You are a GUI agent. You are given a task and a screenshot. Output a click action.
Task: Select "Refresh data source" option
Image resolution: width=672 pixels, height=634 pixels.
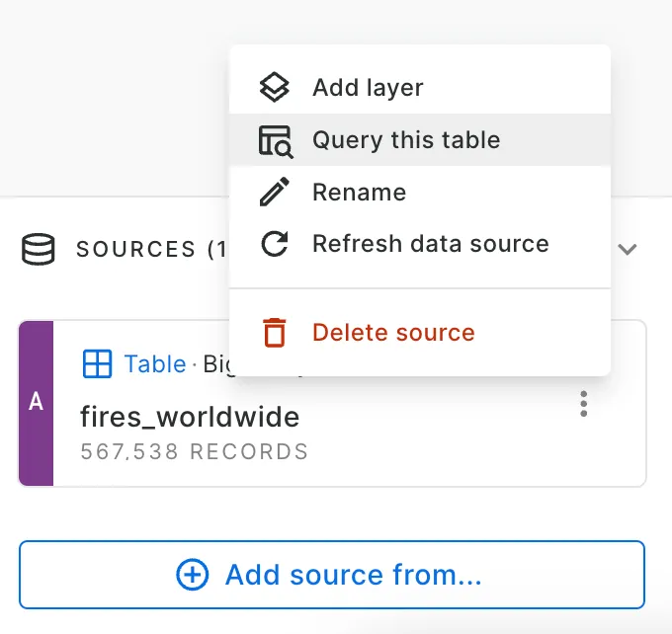(430, 244)
